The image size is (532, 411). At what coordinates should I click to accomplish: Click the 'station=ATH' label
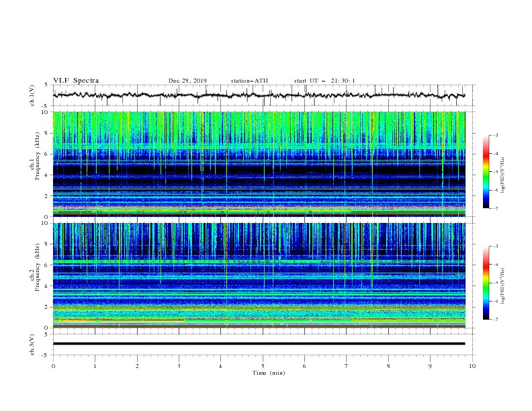[249, 81]
